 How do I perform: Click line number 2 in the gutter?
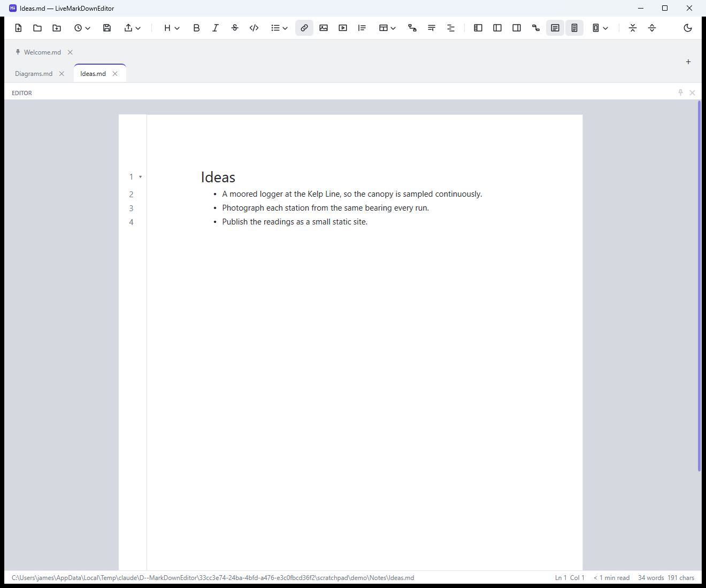(131, 195)
